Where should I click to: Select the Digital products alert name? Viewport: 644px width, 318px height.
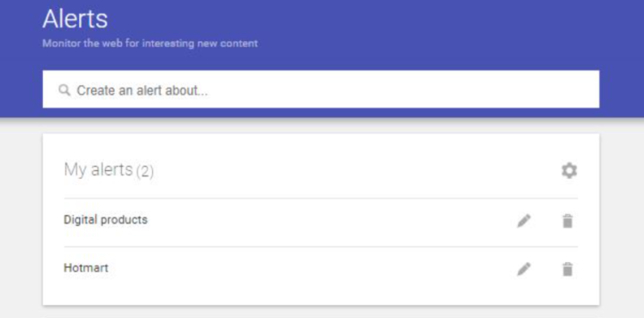(106, 220)
